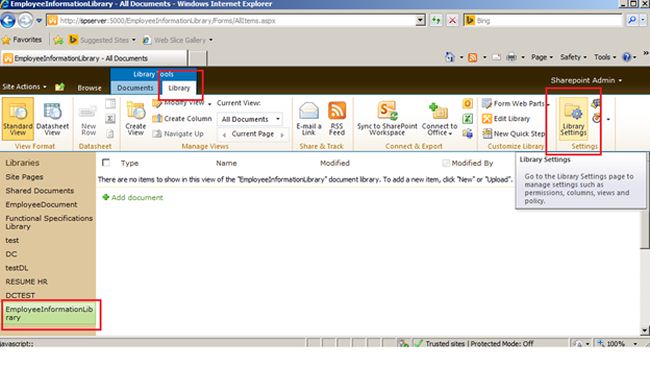The image size is (650, 367).
Task: Sort by the Modified column header
Action: coord(335,163)
